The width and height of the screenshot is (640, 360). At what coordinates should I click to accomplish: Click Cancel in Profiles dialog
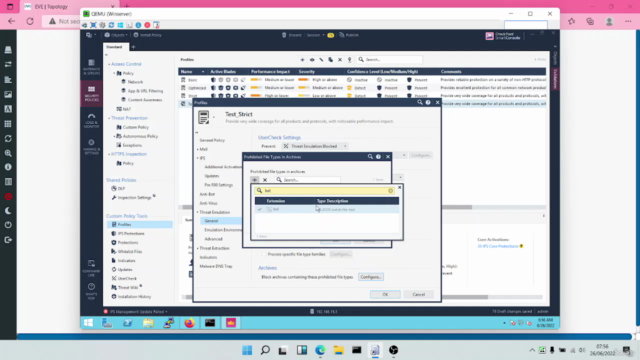pyautogui.click(x=419, y=294)
